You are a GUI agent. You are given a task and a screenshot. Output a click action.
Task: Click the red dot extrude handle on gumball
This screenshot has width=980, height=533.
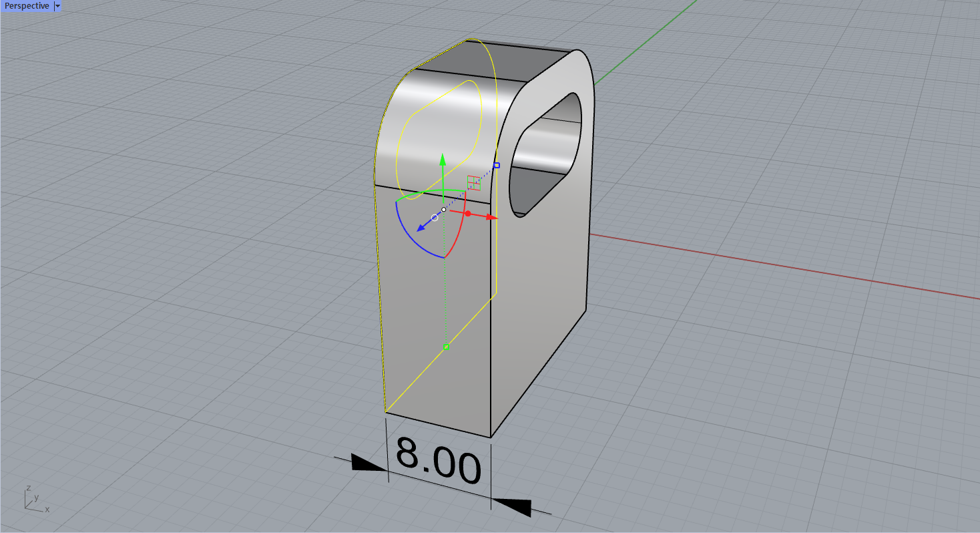pyautogui.click(x=468, y=214)
